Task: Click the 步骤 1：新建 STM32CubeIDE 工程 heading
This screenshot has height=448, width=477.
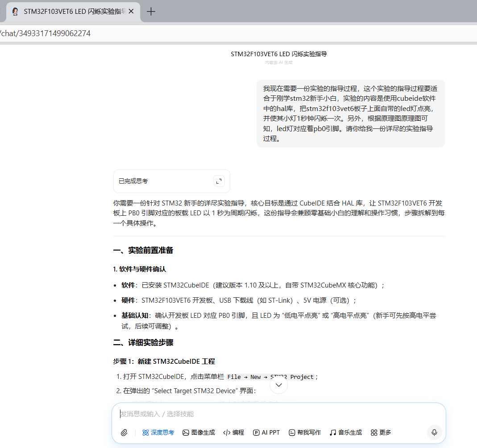Action: click(164, 362)
